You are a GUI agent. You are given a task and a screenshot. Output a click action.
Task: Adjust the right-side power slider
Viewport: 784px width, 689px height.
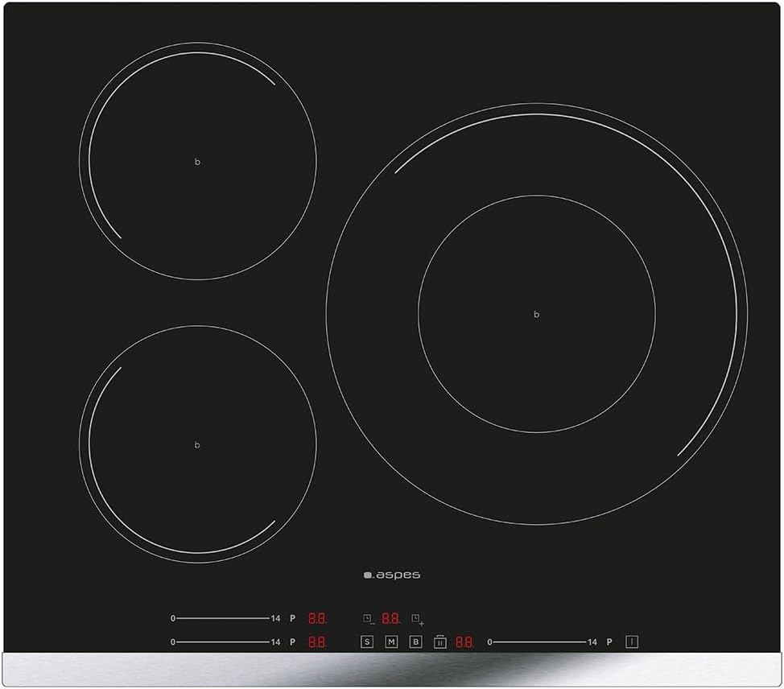539,642
